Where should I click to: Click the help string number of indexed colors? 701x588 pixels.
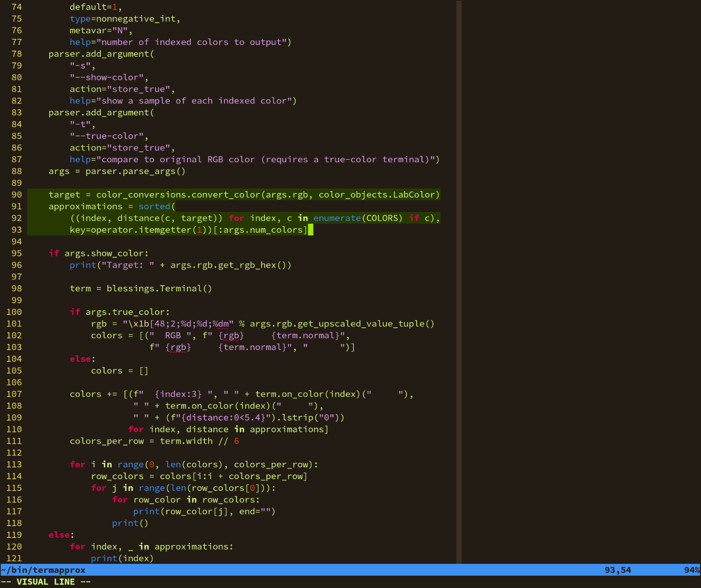pos(189,42)
